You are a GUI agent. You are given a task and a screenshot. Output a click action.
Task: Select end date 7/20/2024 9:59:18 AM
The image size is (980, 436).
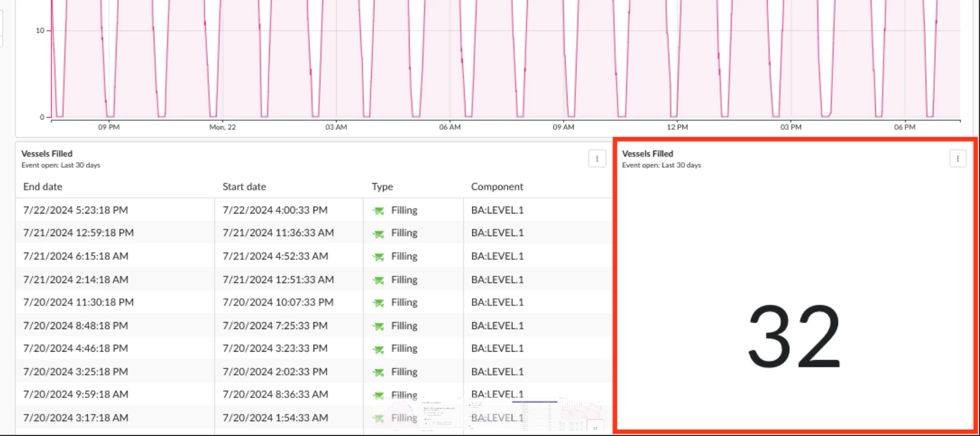coord(75,394)
